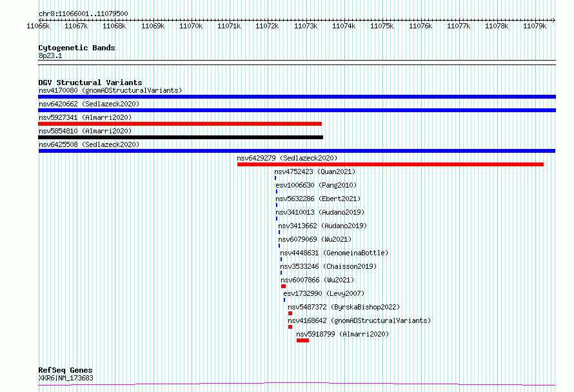Click the 11079k ruler position
Image resolution: width=574 pixels, height=392 pixels.
[x=535, y=26]
